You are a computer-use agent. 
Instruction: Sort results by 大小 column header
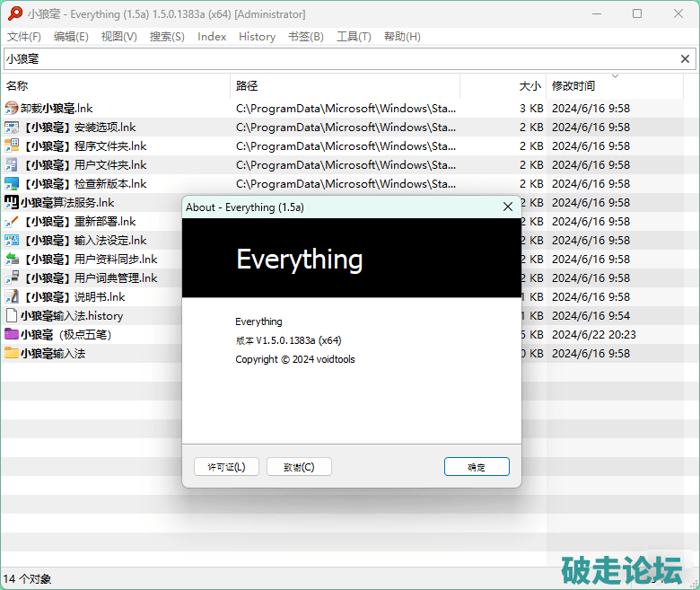click(x=529, y=86)
